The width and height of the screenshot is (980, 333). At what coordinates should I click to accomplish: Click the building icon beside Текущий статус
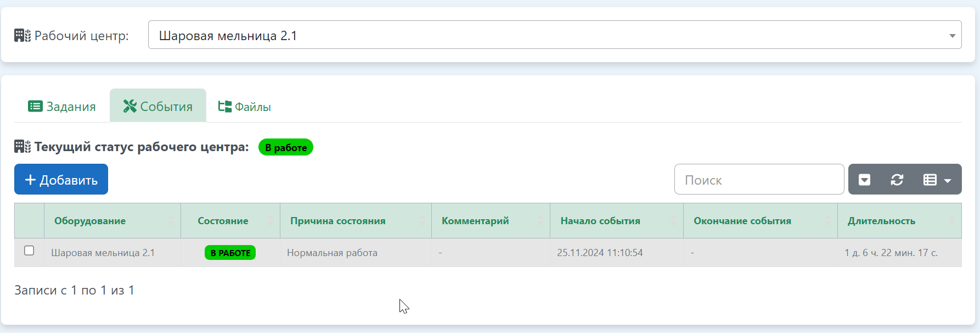22,147
